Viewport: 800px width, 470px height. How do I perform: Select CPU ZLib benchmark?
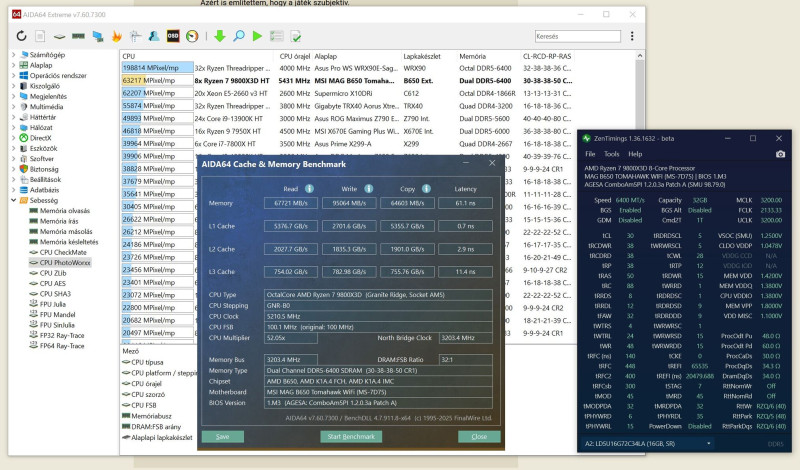coord(53,273)
